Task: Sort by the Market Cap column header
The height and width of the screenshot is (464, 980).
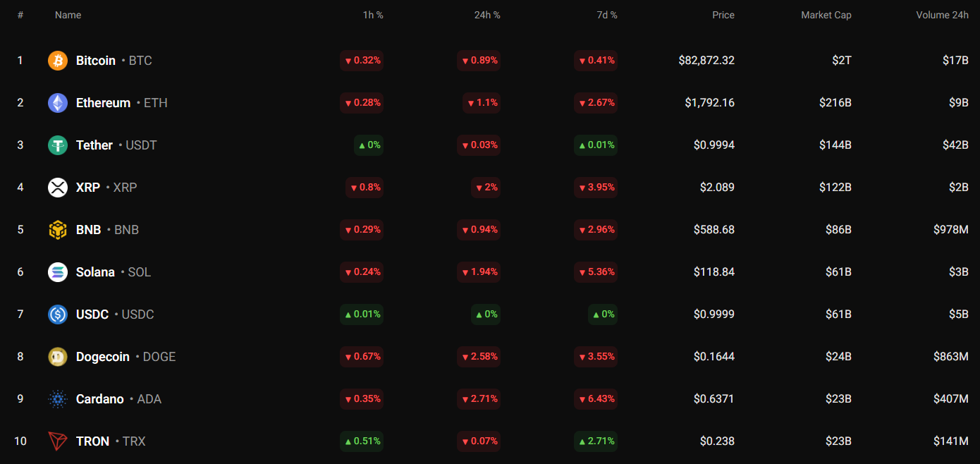Action: click(826, 15)
